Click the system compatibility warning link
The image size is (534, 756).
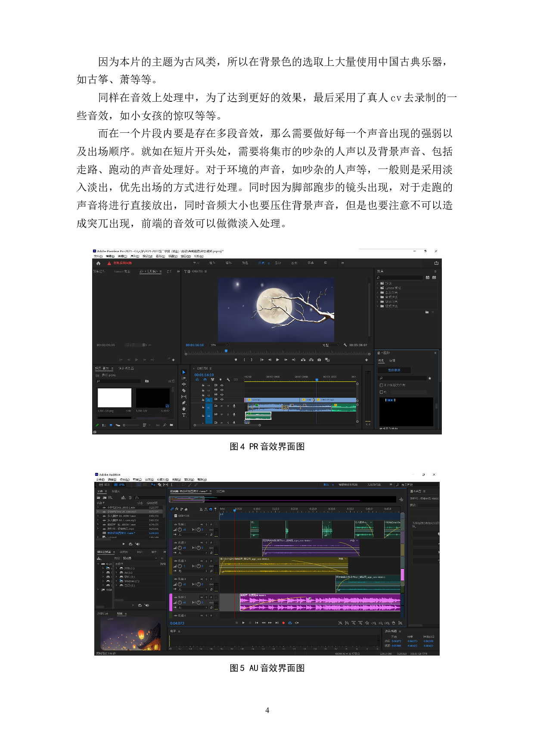coord(122,263)
